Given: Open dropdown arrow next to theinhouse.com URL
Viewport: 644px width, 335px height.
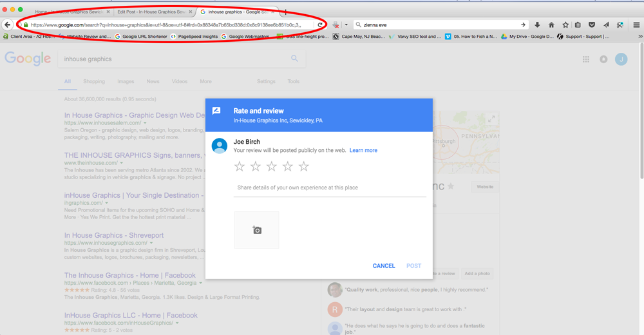Looking at the screenshot, I should 122,163.
